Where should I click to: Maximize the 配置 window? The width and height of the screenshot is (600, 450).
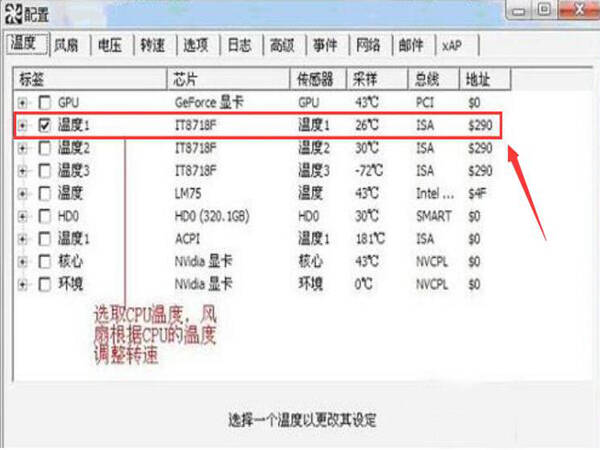pyautogui.click(x=544, y=9)
